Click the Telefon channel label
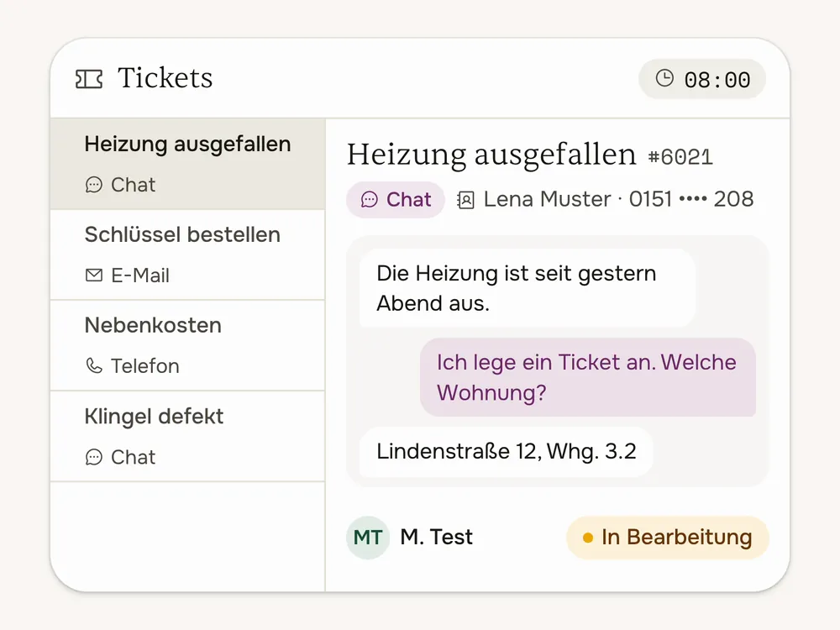This screenshot has width=840, height=630. (x=145, y=366)
